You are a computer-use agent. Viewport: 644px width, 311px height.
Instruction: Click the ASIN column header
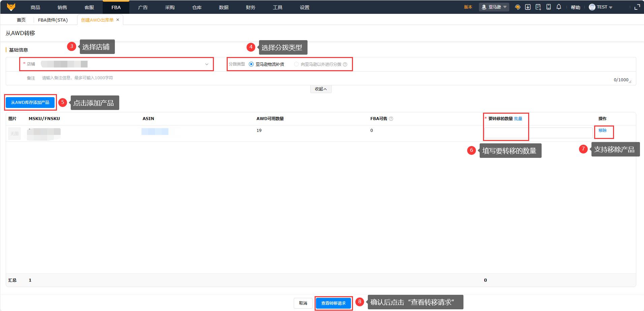pos(148,119)
